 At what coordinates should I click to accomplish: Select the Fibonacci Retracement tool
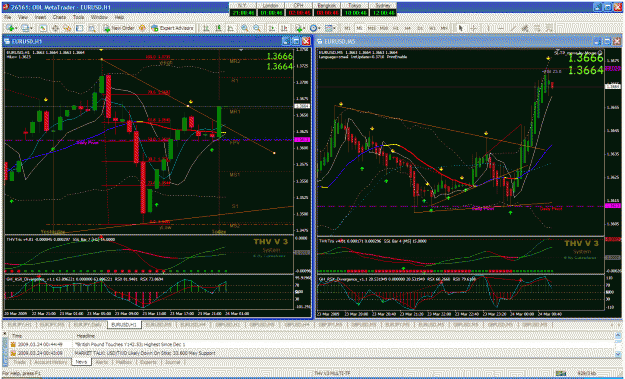[537, 28]
